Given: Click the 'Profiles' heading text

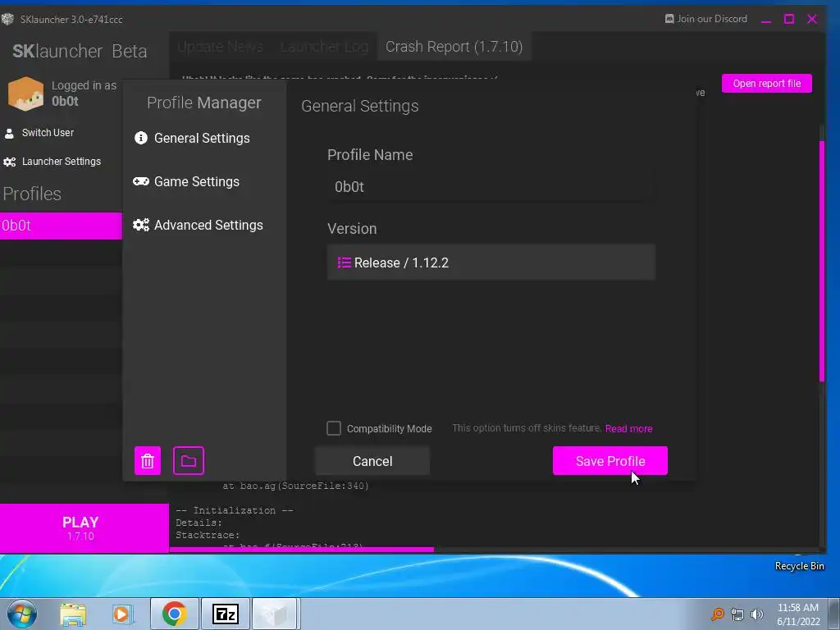Looking at the screenshot, I should tap(32, 194).
